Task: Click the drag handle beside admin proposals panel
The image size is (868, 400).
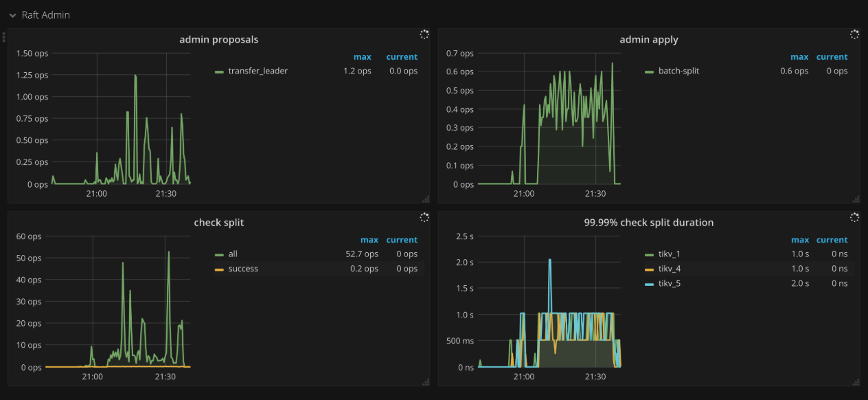Action: pyautogui.click(x=3, y=36)
